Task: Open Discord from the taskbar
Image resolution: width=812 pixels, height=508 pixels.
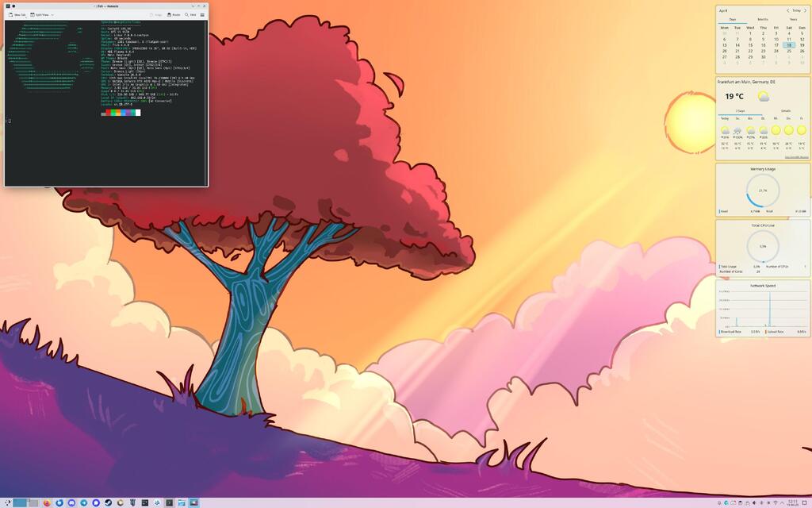Action: click(x=71, y=502)
